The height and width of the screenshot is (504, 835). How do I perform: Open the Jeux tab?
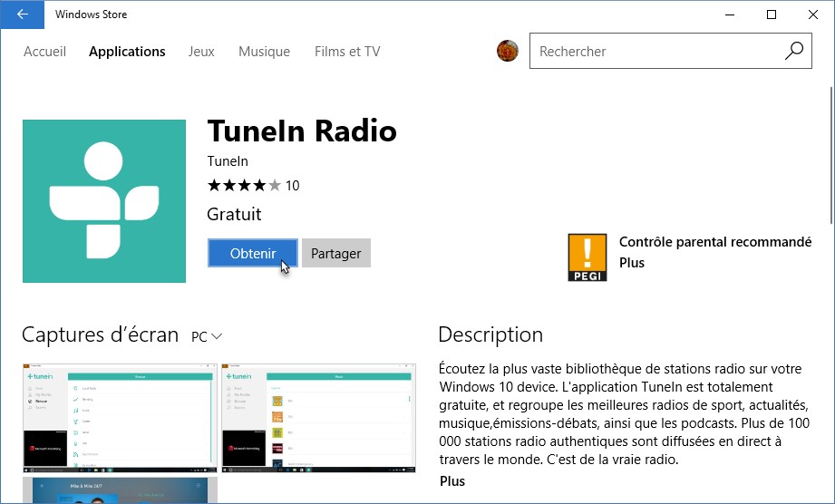point(201,52)
